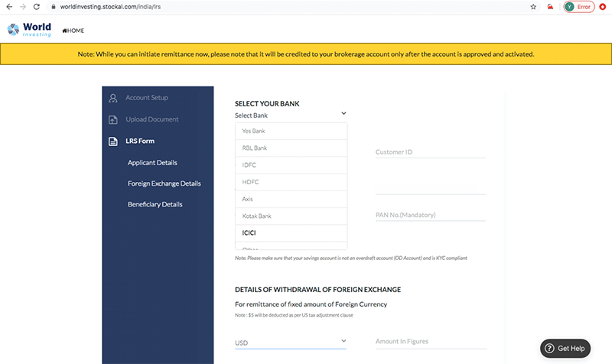Reload the page with refresh icon
This screenshot has height=364, width=612.
tap(36, 6)
